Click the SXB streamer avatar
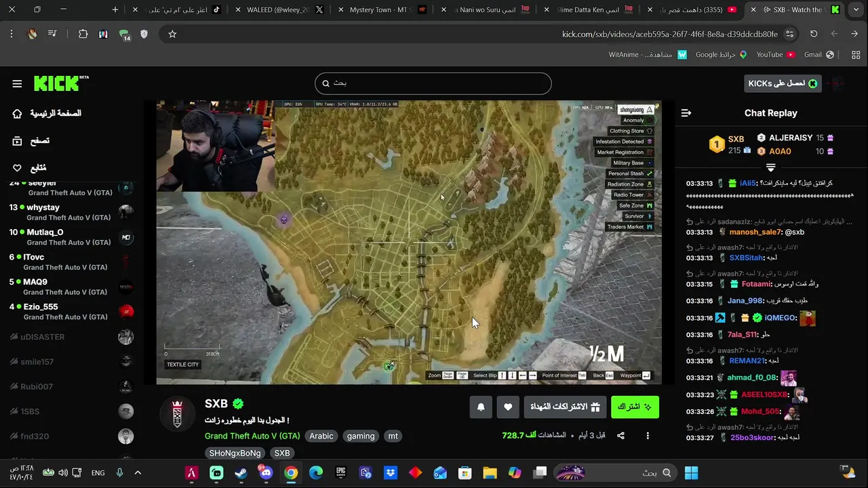 click(x=177, y=413)
